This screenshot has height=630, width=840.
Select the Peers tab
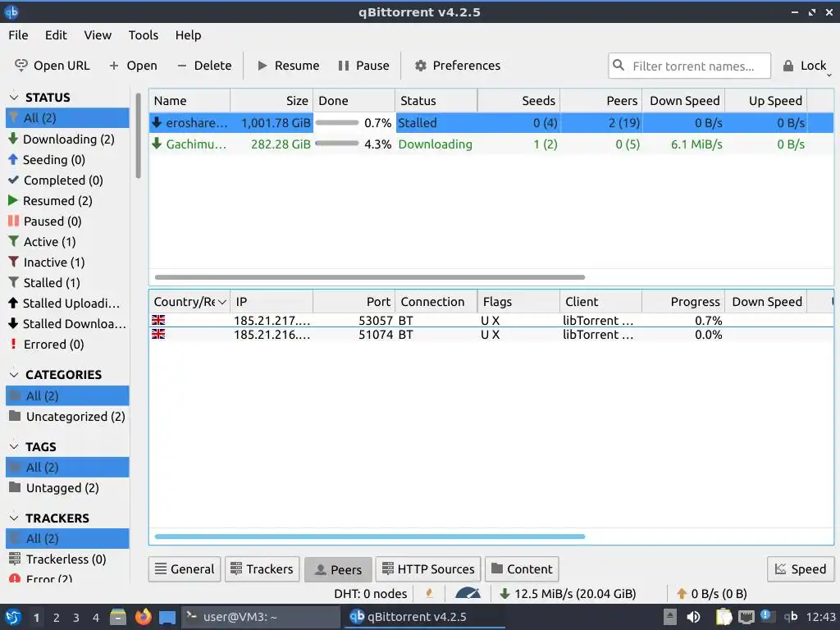338,569
